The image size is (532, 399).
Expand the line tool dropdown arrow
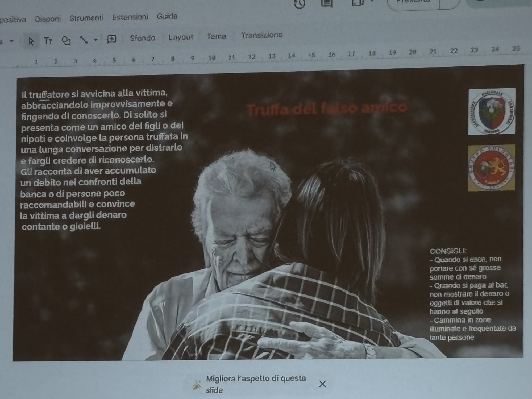pyautogui.click(x=96, y=40)
